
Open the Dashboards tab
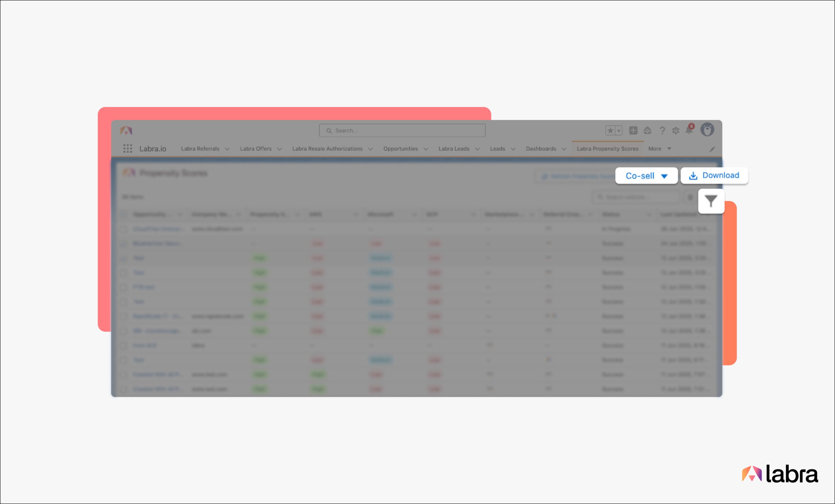[541, 149]
